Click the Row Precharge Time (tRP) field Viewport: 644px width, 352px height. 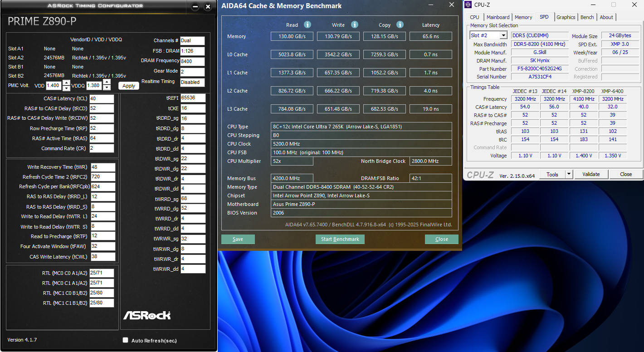[102, 128]
